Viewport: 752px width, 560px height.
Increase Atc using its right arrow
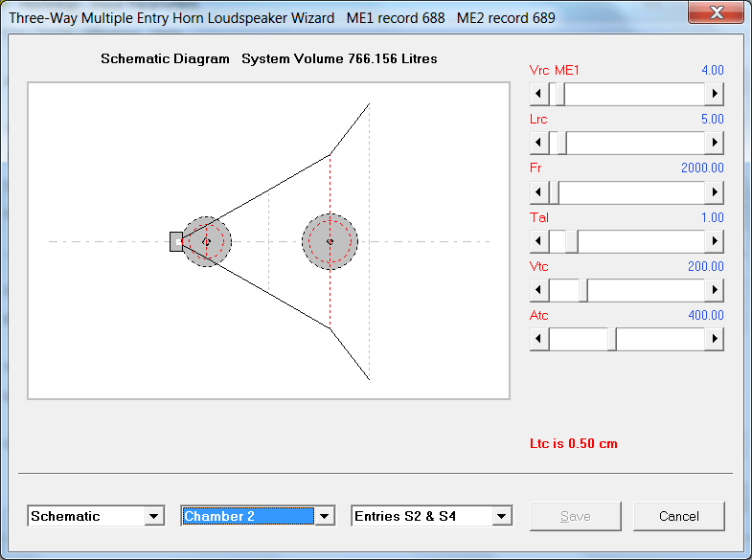714,339
